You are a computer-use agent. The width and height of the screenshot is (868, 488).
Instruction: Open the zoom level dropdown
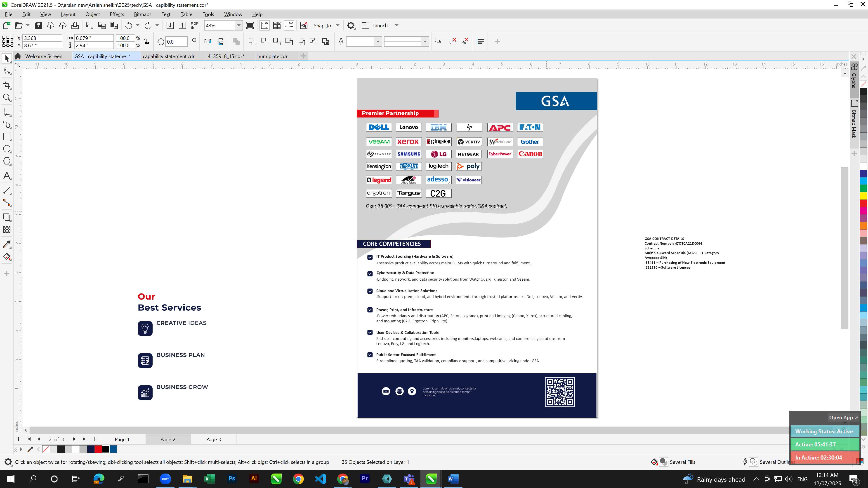[239, 25]
